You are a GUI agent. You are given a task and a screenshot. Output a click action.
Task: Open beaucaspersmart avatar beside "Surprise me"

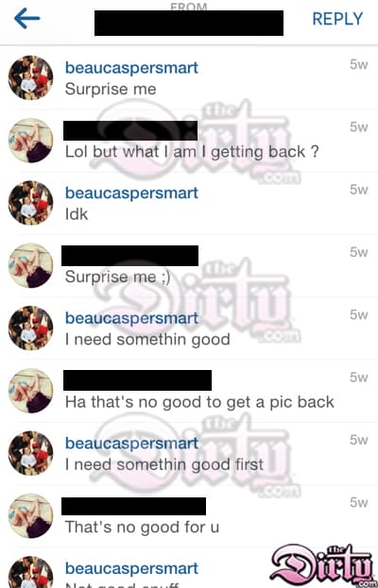click(x=30, y=77)
